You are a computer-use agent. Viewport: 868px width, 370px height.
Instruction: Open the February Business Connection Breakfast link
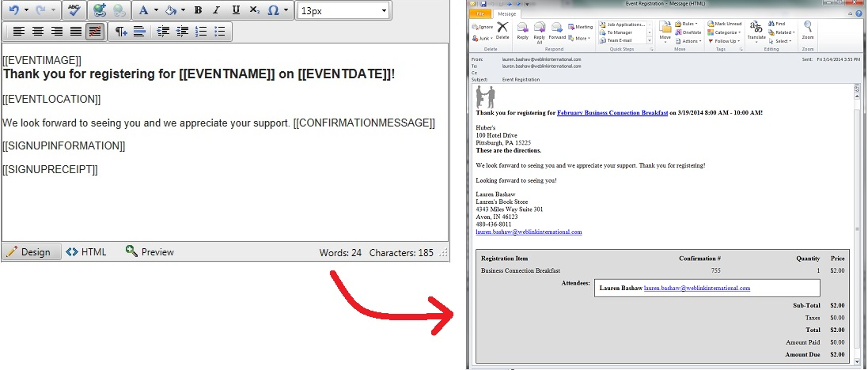[612, 113]
